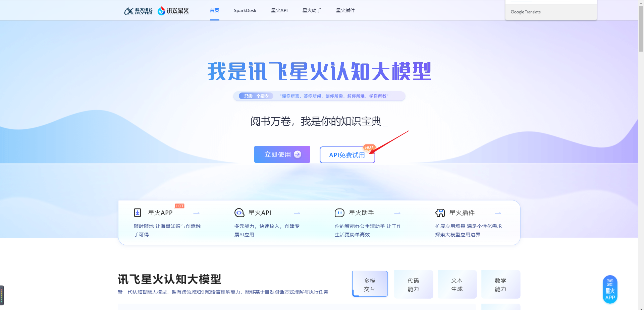Click the 星火助手 chat face icon
The height and width of the screenshot is (310, 644).
point(339,213)
